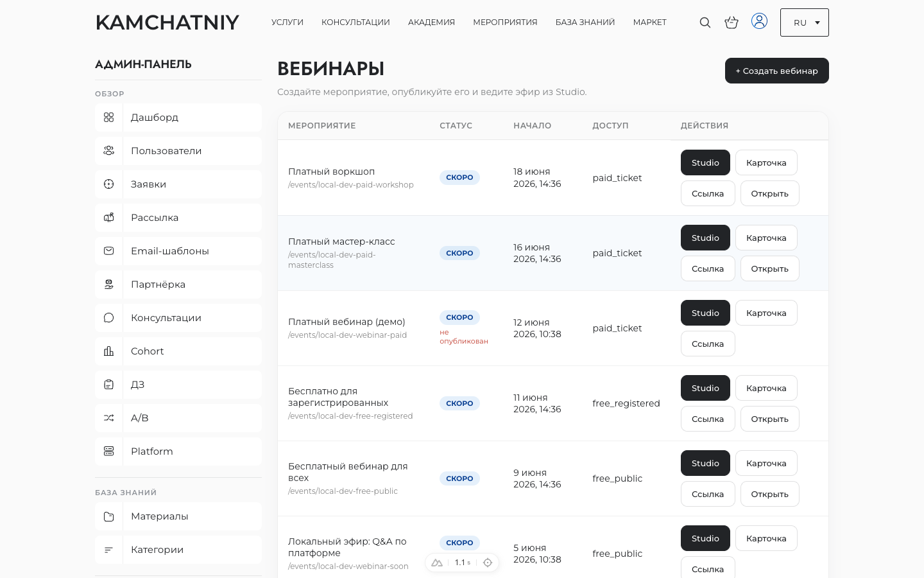This screenshot has width=924, height=578.
Task: Click the triangles icon in floating widget
Action: tap(437, 563)
